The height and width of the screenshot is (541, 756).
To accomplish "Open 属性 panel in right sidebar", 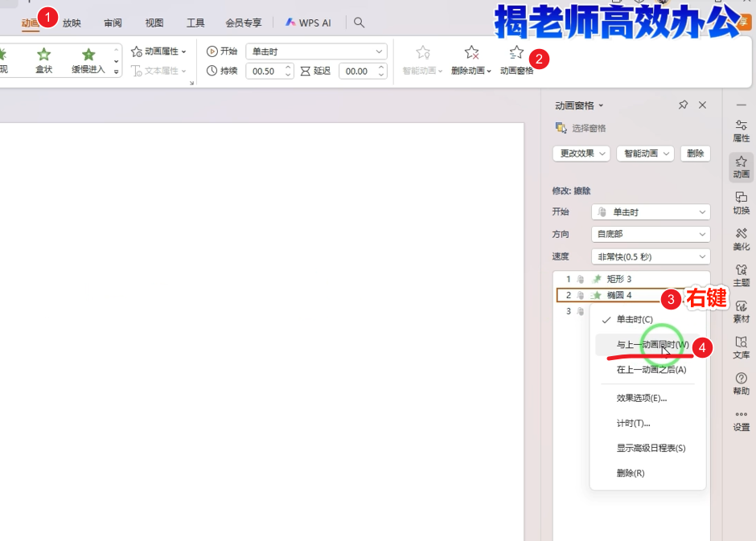I will pyautogui.click(x=741, y=130).
